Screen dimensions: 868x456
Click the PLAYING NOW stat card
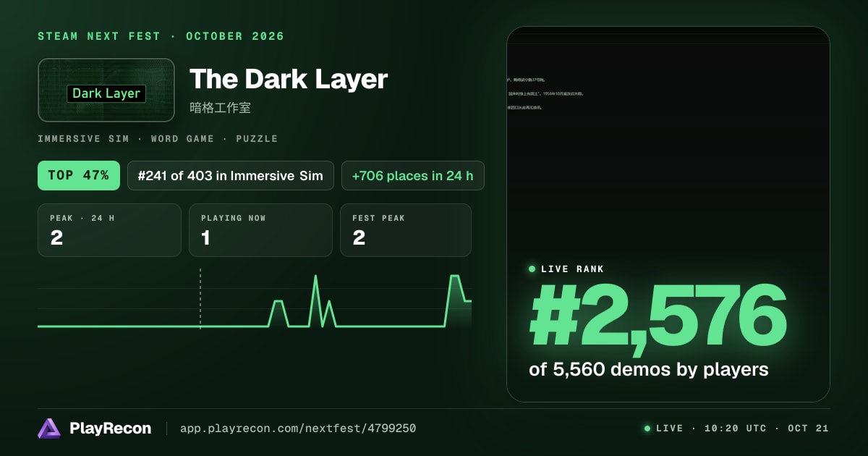tap(260, 230)
